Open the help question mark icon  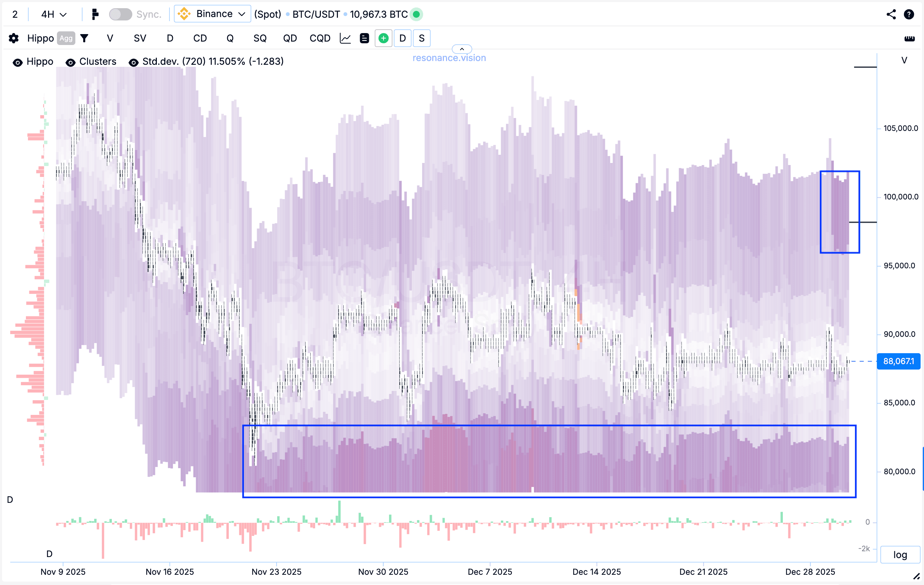point(909,15)
